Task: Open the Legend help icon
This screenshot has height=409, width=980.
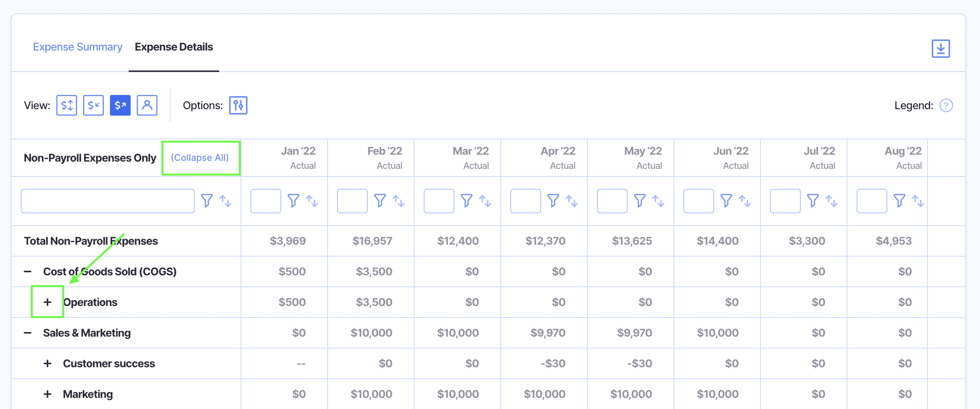Action: click(x=946, y=105)
